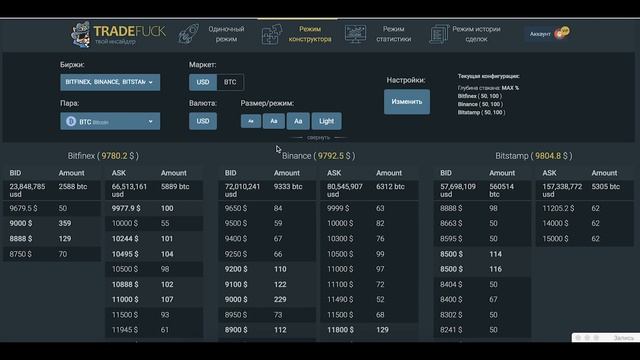The width and height of the screenshot is (640, 360).
Task: Click Bitfinex ask row 10888 $
Action: coord(154,284)
